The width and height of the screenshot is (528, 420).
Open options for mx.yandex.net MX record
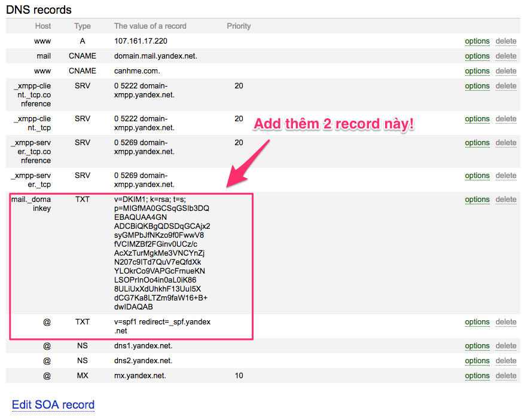click(477, 376)
